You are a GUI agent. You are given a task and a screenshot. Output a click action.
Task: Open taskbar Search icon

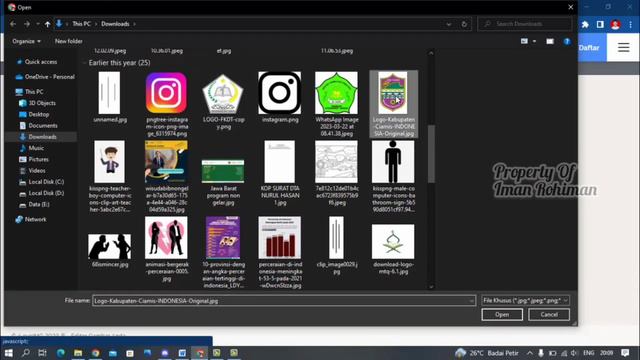[26, 353]
